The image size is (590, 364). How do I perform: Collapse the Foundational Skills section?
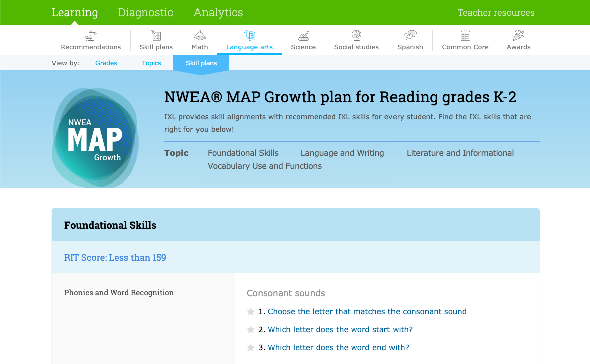[x=110, y=225]
